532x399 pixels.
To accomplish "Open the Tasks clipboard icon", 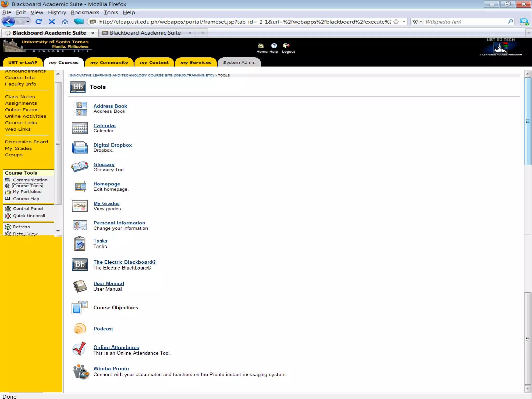I will click(x=79, y=244).
